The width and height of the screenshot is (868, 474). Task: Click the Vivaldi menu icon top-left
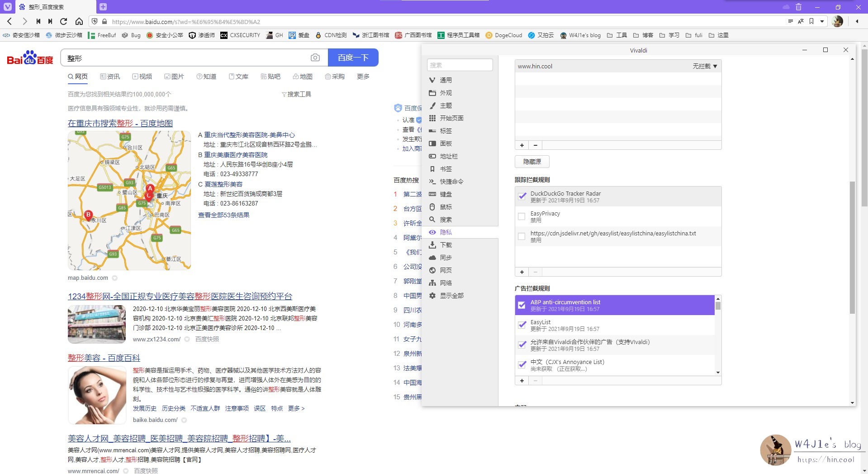point(7,7)
